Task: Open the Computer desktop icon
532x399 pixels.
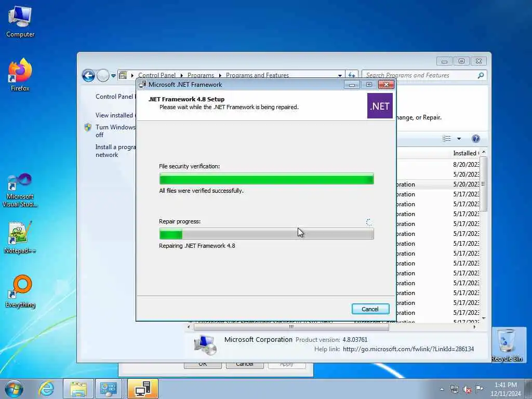Action: pyautogui.click(x=20, y=22)
